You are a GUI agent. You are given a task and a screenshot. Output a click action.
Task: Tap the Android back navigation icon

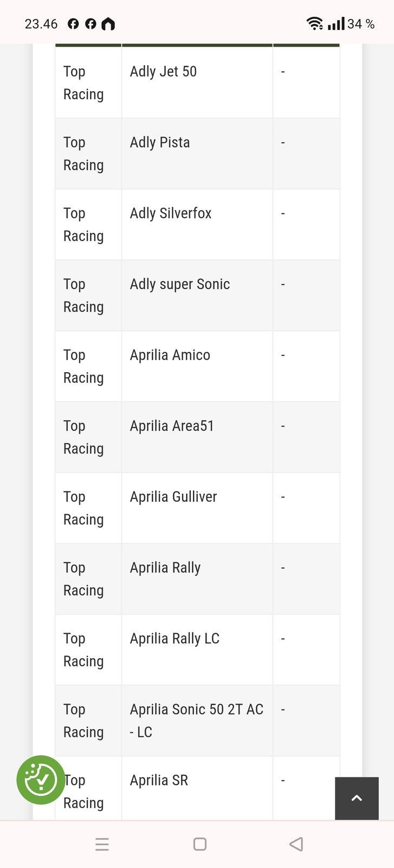[x=296, y=844]
